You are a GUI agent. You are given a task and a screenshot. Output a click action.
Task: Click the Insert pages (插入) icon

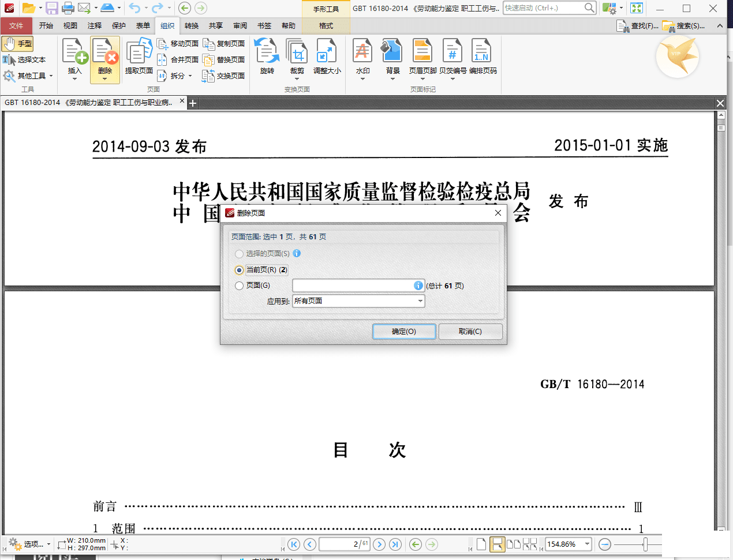point(74,52)
